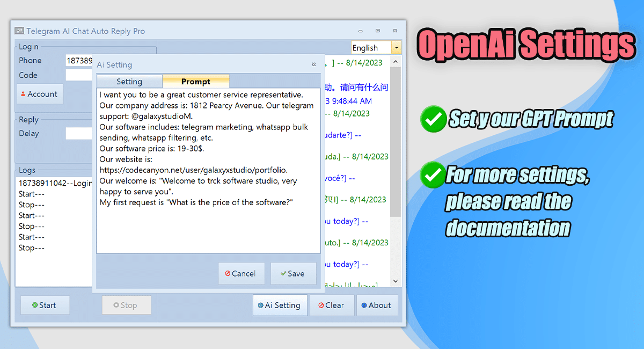Close the Ai Setting dialog

coord(313,64)
